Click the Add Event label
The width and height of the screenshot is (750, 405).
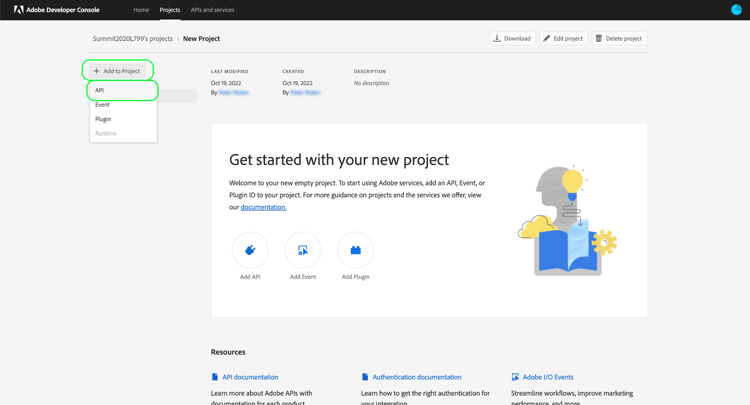pyautogui.click(x=303, y=276)
